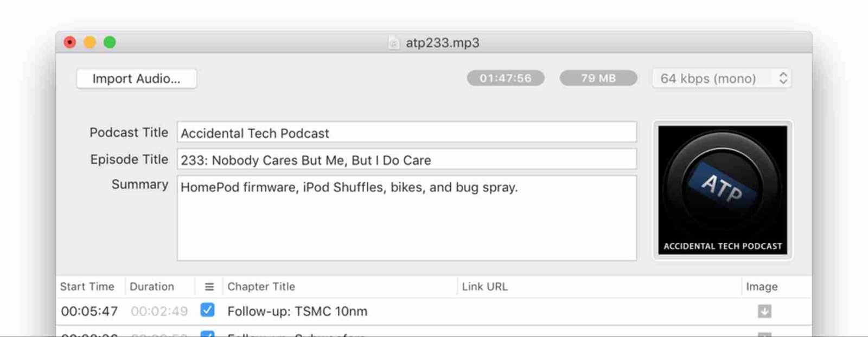Edit the Episode Title field
This screenshot has height=337, width=868.
pos(406,159)
